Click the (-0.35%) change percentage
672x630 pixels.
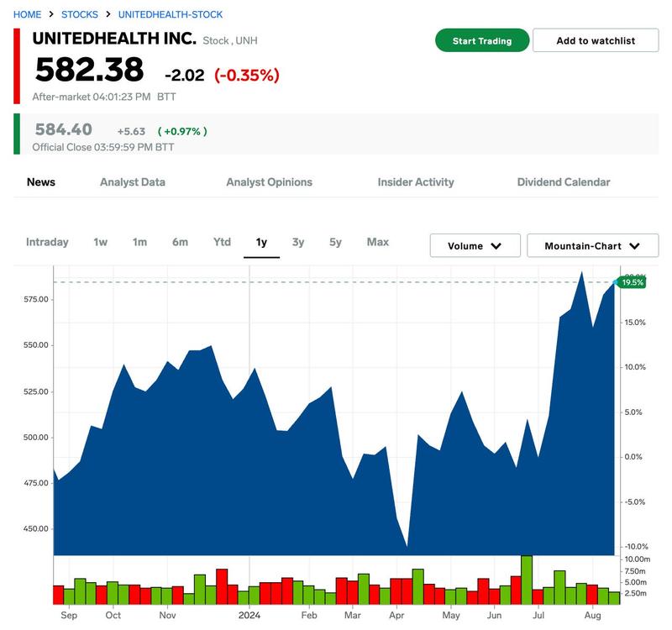tap(247, 76)
